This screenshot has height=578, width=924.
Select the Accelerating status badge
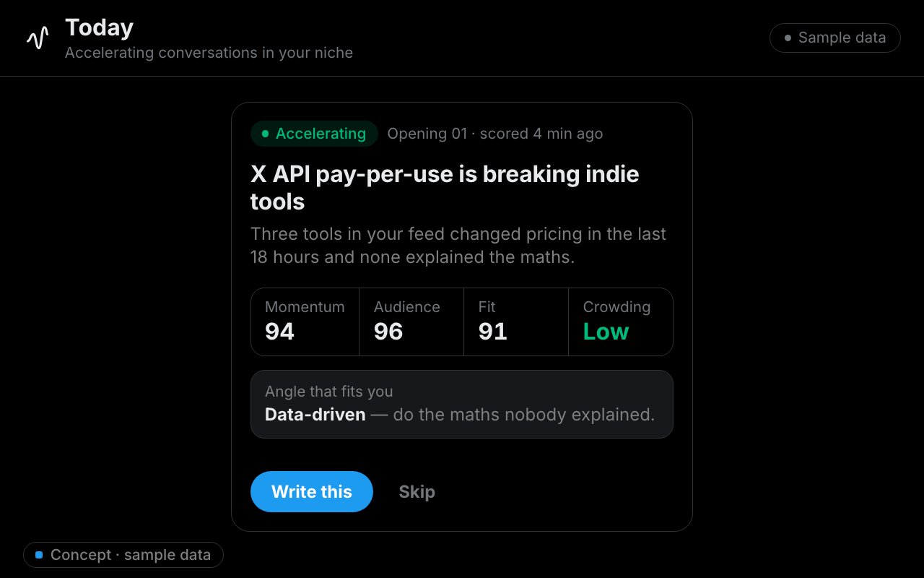314,134
